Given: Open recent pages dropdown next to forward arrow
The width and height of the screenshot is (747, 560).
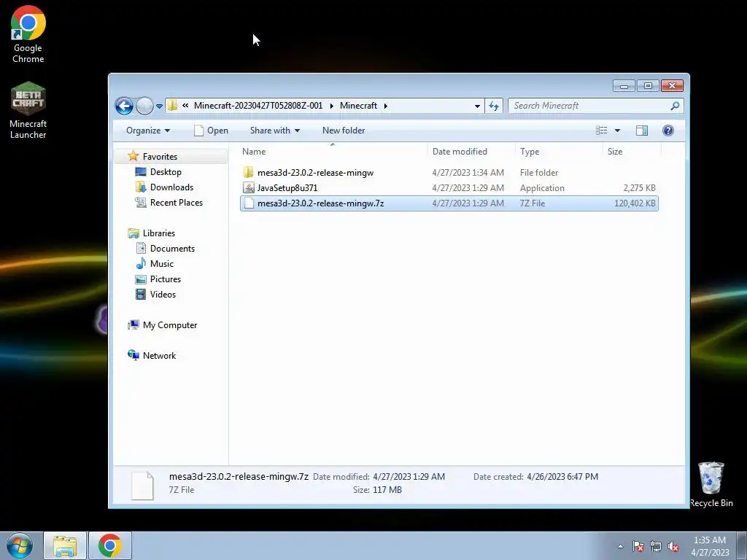Looking at the screenshot, I should click(159, 106).
